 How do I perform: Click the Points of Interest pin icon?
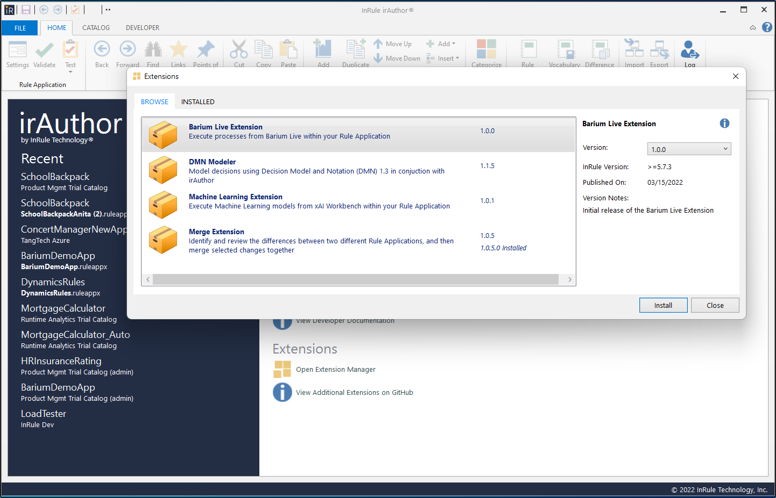coord(205,49)
